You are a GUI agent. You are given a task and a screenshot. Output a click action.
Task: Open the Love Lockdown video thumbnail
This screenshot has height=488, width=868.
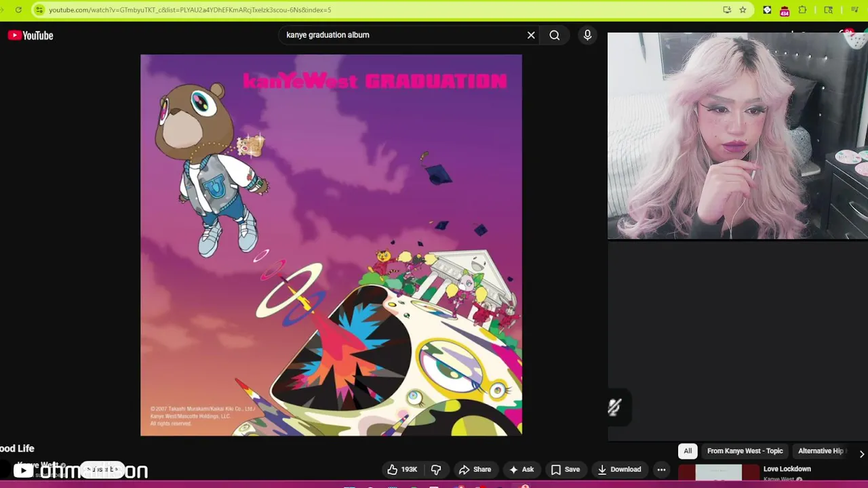719,472
